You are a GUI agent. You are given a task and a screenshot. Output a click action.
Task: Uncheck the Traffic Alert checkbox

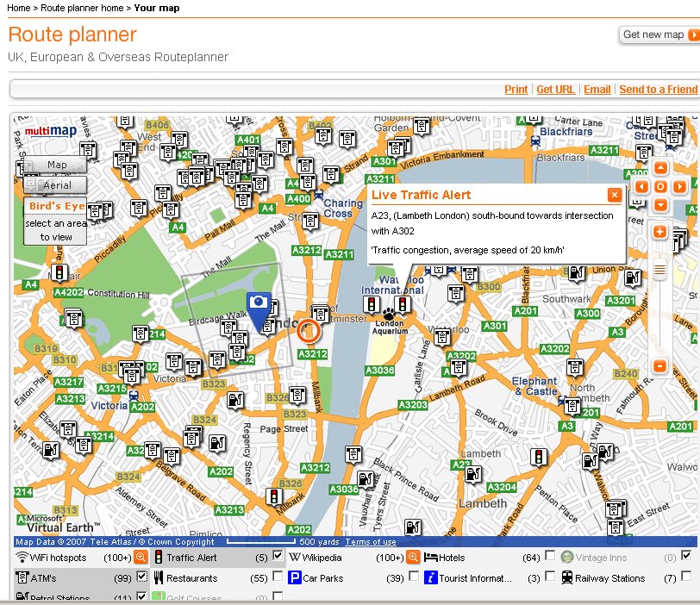(x=278, y=556)
